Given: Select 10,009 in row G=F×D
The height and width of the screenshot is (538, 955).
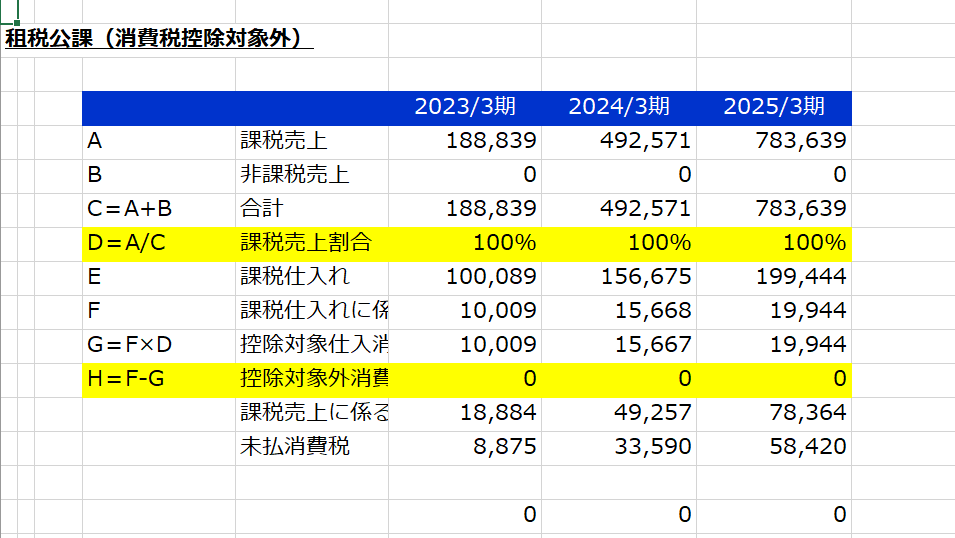Looking at the screenshot, I should 465,345.
